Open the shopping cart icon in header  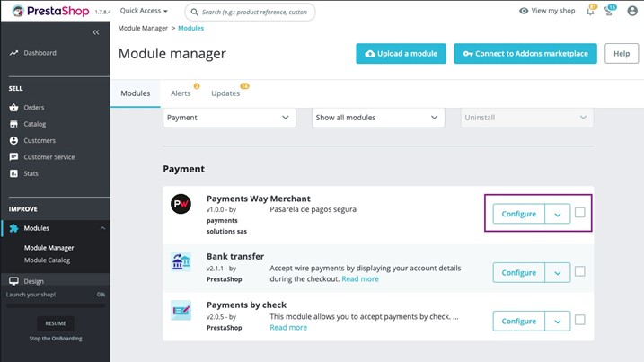(x=610, y=11)
